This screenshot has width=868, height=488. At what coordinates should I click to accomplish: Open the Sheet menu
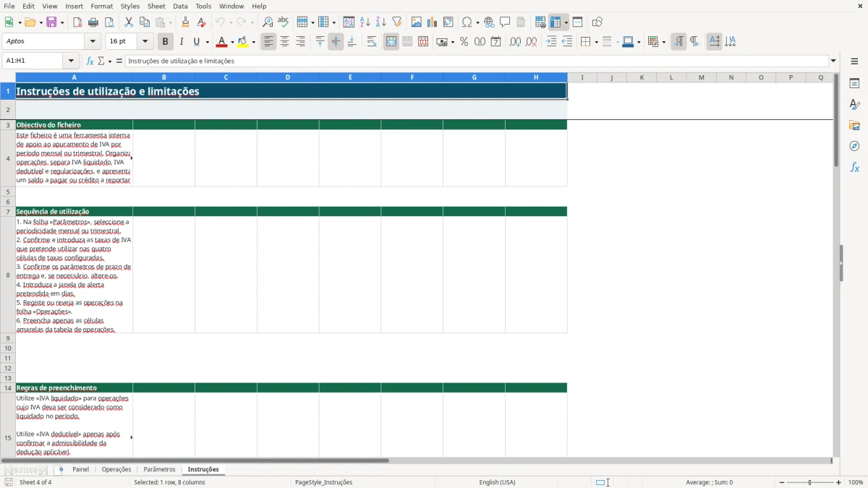[156, 6]
